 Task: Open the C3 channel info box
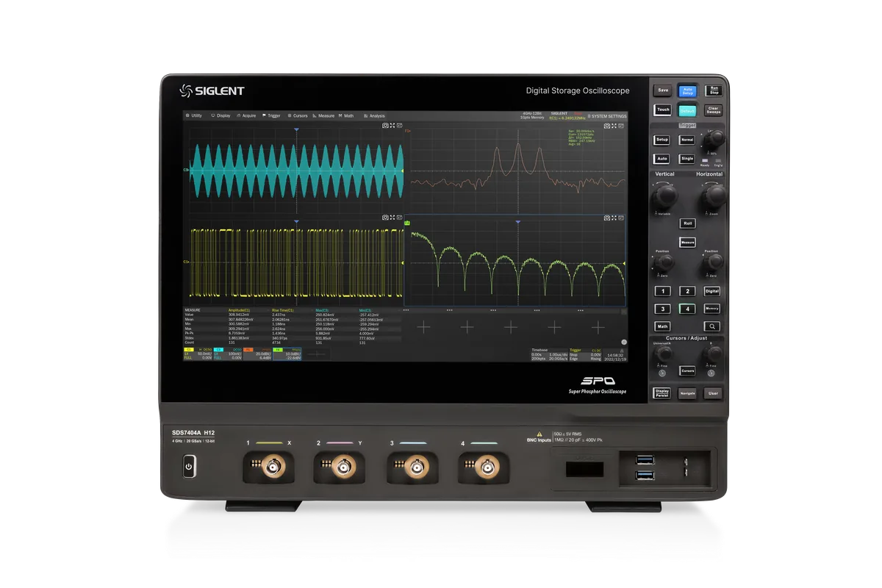pos(227,354)
